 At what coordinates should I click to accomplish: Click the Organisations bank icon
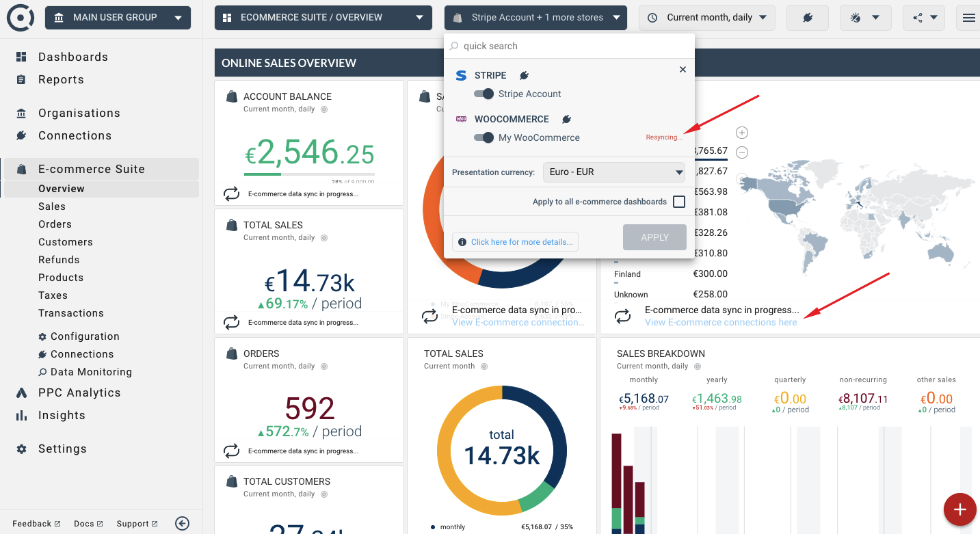coord(21,113)
